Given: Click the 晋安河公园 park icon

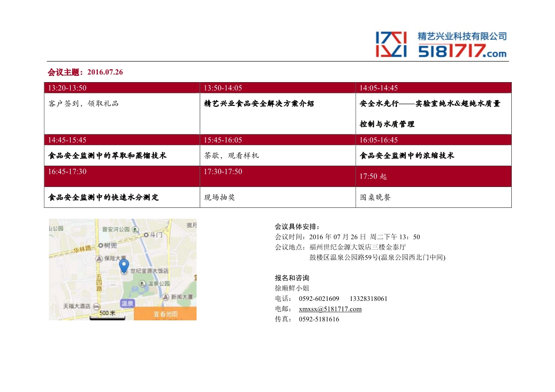Looking at the screenshot, I should [x=134, y=229].
